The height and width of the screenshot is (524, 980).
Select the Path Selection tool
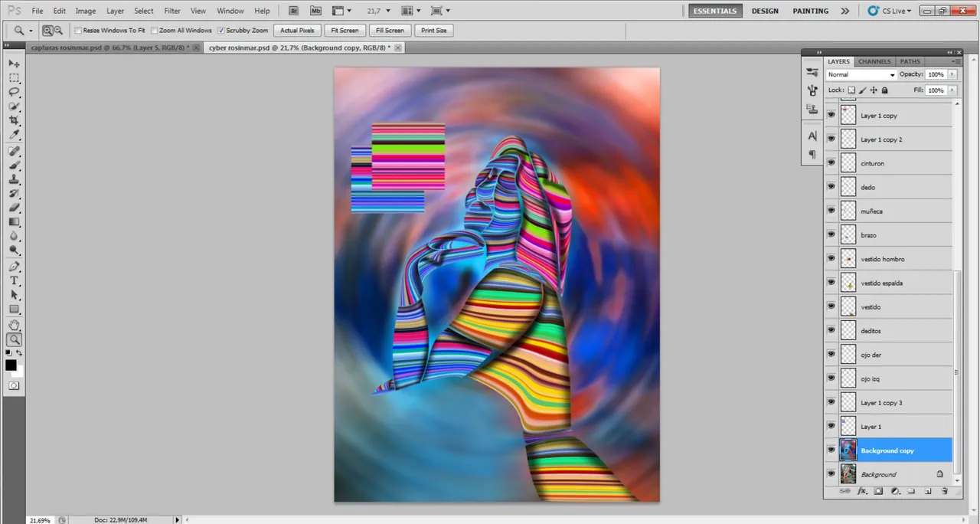click(x=14, y=295)
